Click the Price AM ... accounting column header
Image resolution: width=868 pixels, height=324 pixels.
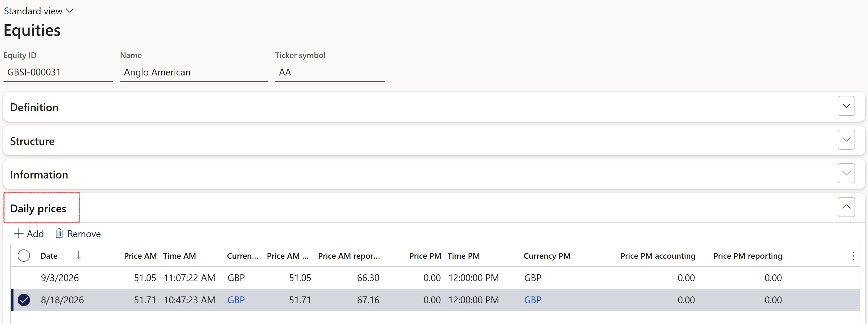288,256
